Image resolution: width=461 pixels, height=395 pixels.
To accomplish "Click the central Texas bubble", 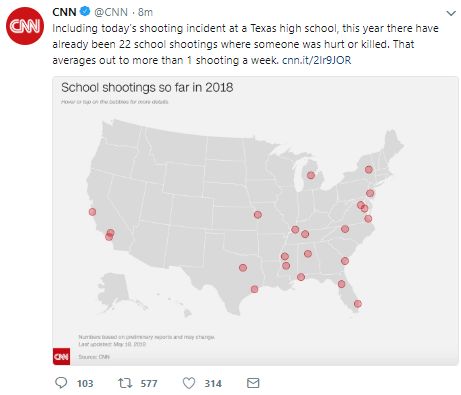I will [243, 267].
